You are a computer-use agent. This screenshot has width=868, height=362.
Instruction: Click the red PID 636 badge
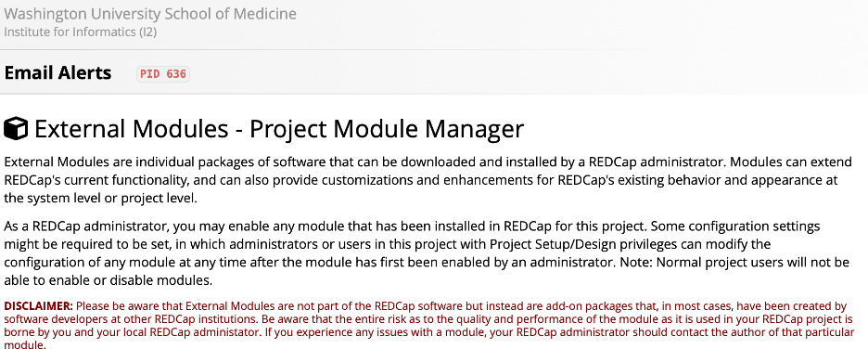[x=163, y=73]
